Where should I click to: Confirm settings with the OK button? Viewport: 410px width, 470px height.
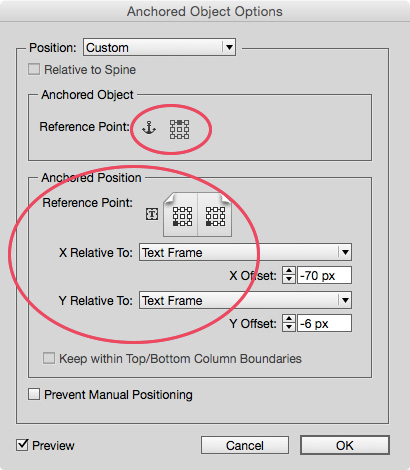pyautogui.click(x=345, y=445)
